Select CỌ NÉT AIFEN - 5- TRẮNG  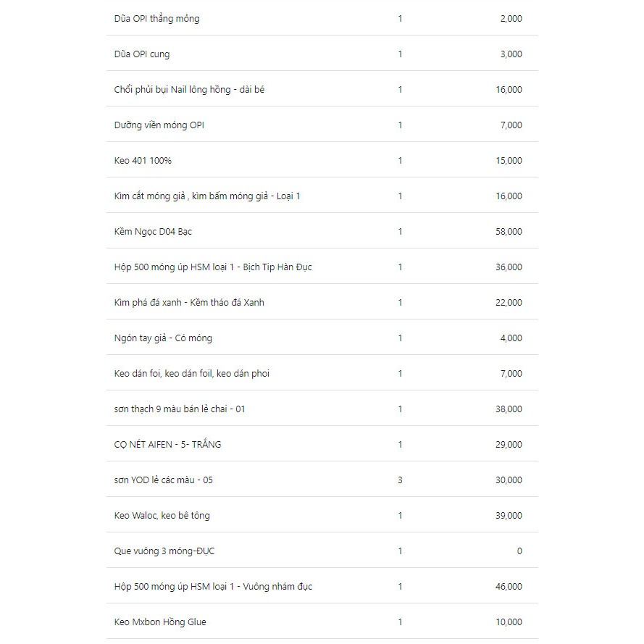pos(167,444)
